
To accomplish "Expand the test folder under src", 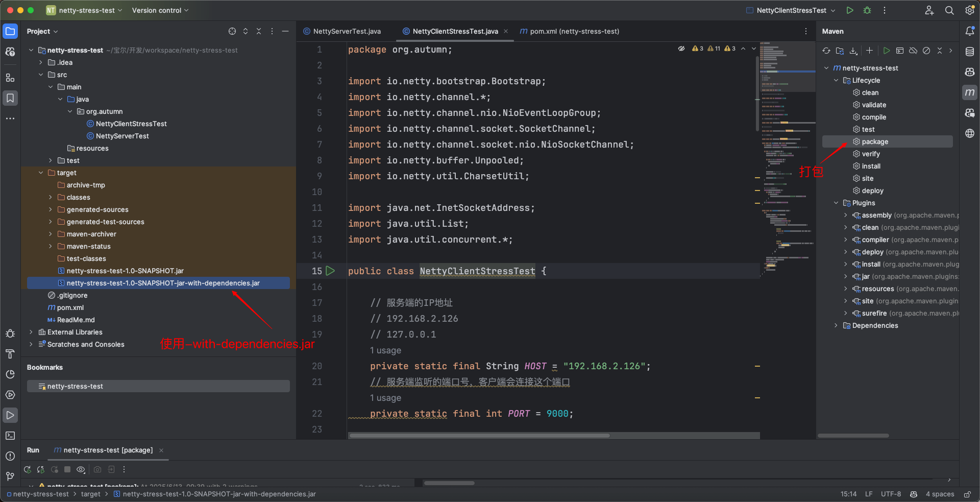I will tap(51, 160).
